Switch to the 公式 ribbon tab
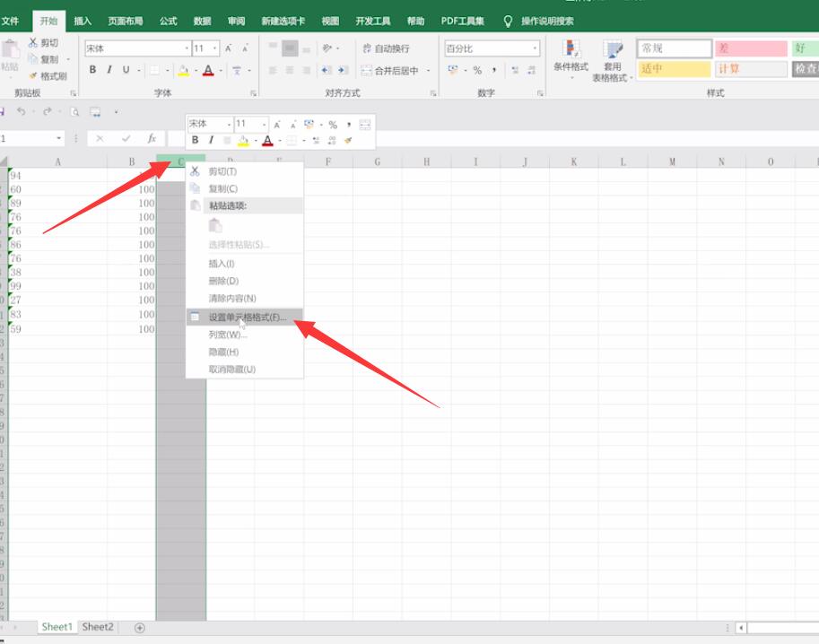The height and width of the screenshot is (644, 819). [x=168, y=21]
